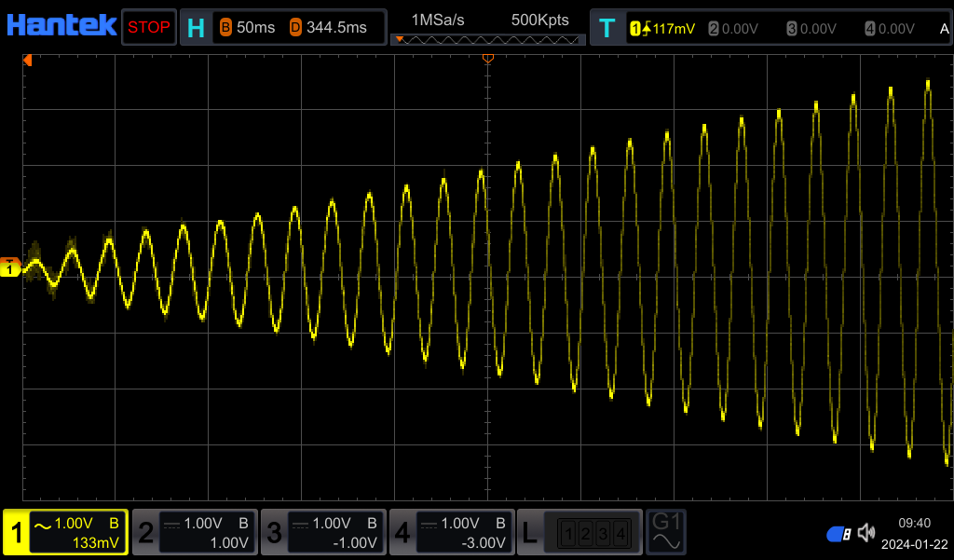Click the blue USB storage status icon
954x560 pixels.
click(838, 534)
